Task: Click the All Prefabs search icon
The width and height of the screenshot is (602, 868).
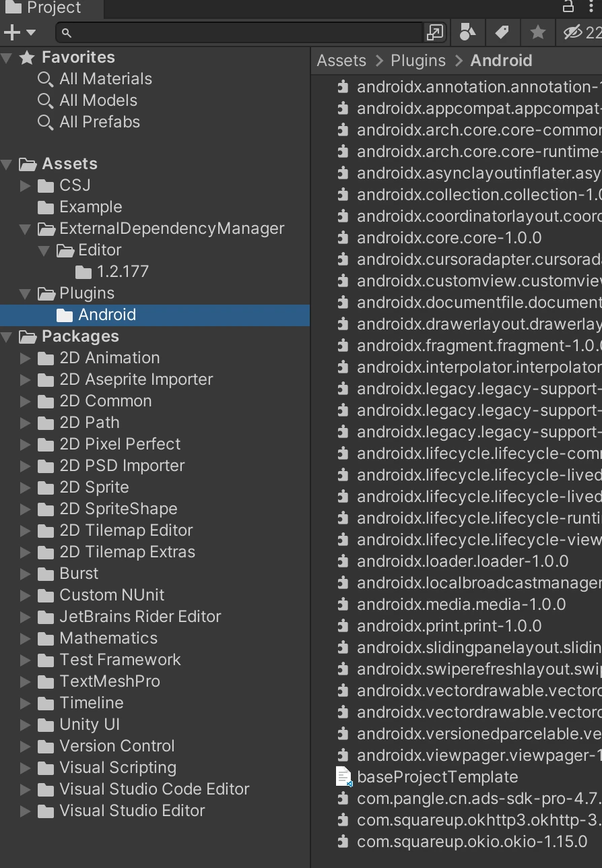Action: (45, 122)
